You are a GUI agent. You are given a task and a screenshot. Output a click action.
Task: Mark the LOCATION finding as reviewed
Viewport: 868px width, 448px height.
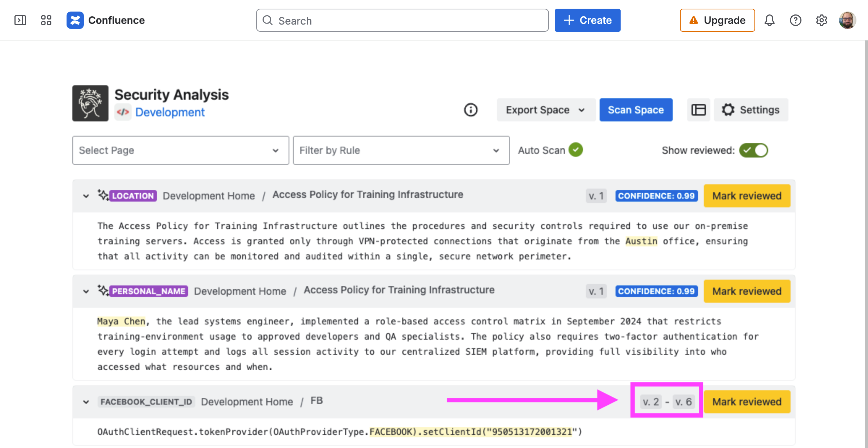coord(747,196)
